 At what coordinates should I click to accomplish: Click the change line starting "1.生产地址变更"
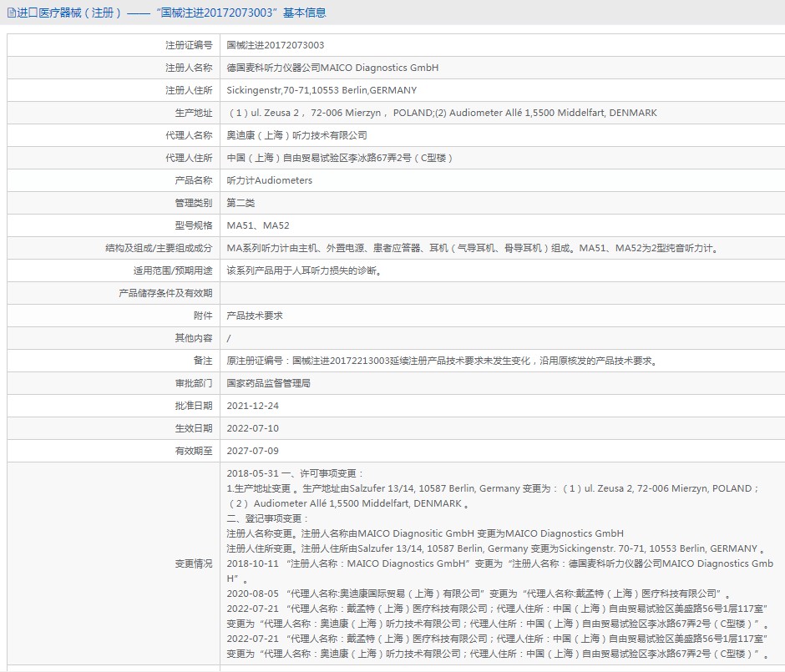(x=493, y=496)
